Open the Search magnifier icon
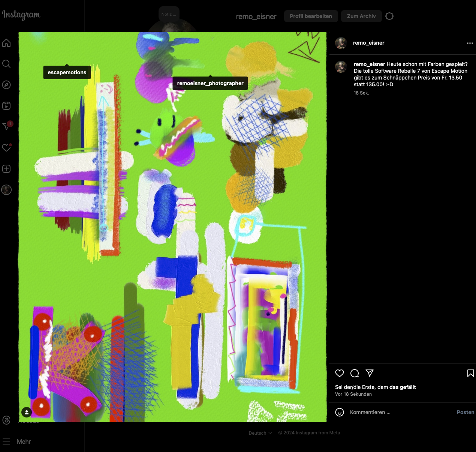This screenshot has width=476, height=452. [6, 64]
